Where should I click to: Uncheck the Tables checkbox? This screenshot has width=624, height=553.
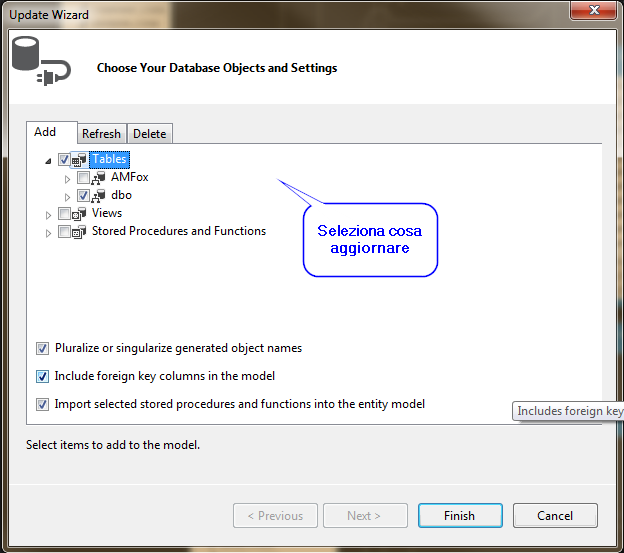64,160
